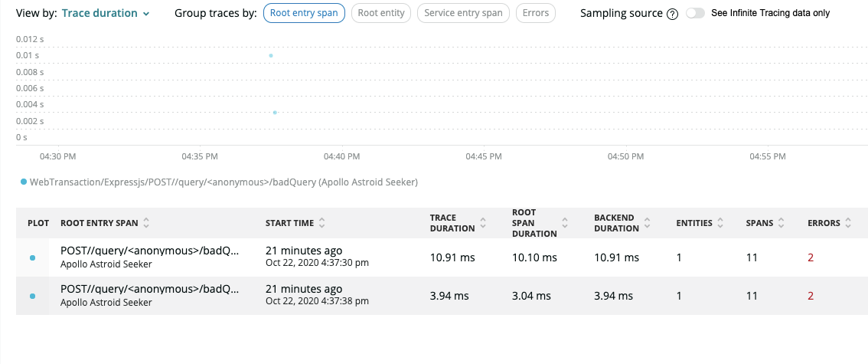Open the Trace duration view-by dropdown
This screenshot has height=364, width=868.
click(106, 13)
